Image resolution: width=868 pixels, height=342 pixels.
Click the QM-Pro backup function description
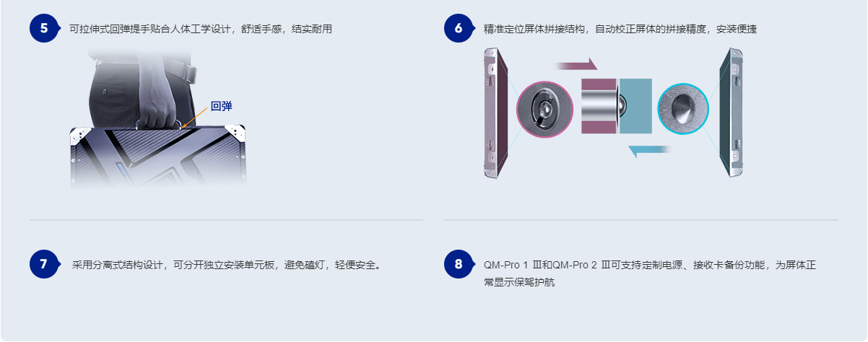pyautogui.click(x=650, y=273)
